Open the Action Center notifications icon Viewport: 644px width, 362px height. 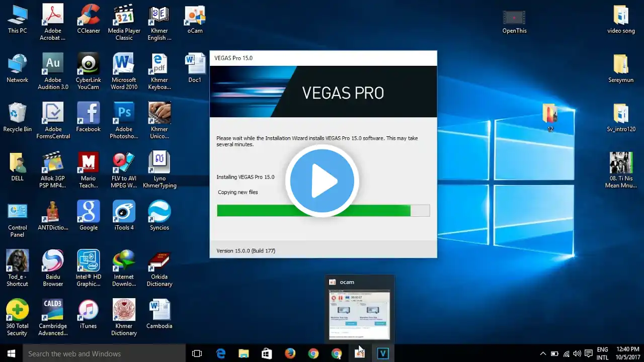tap(589, 353)
